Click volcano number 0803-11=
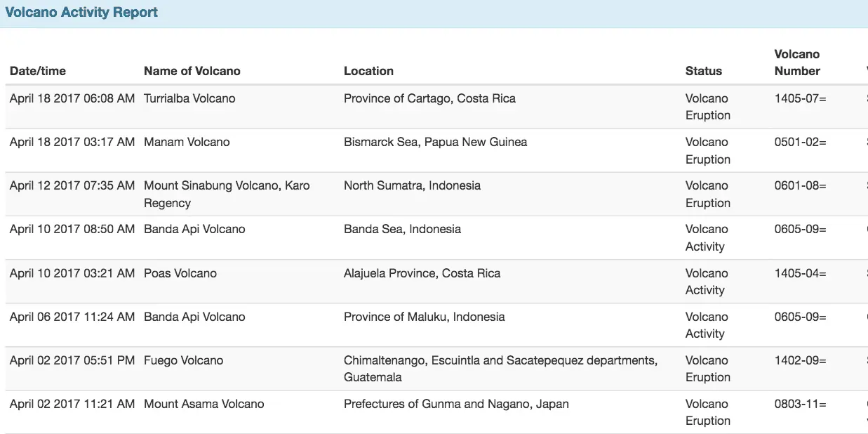Viewport: 868px width, 434px height. pos(800,404)
